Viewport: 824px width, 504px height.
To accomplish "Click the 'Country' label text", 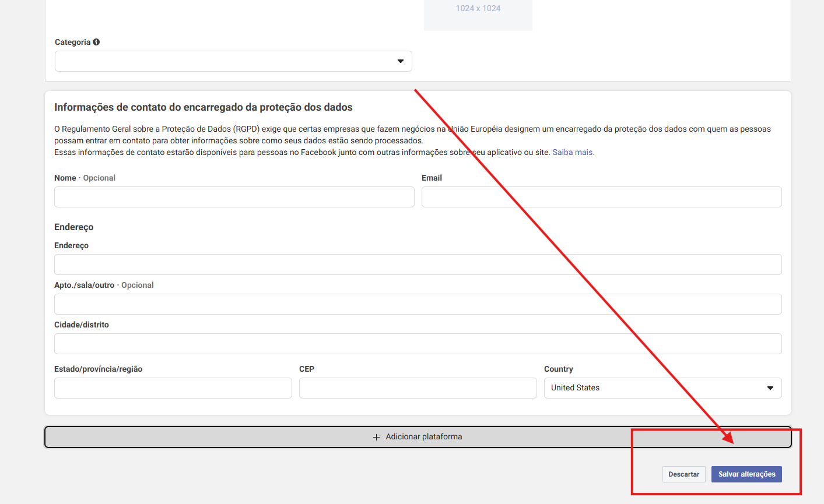I will pyautogui.click(x=559, y=369).
